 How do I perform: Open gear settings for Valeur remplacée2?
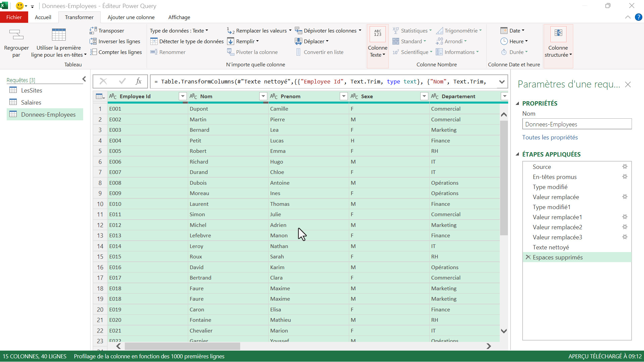[x=625, y=227]
